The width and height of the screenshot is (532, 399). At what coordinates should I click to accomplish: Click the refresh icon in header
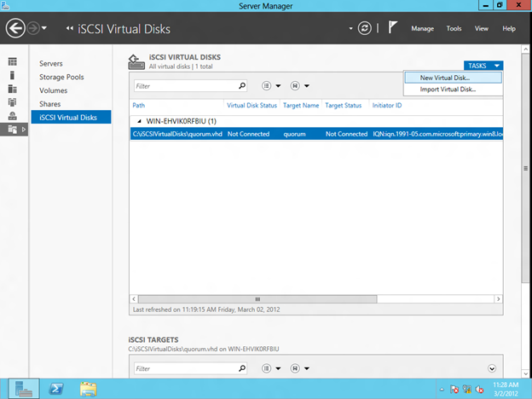pyautogui.click(x=365, y=28)
